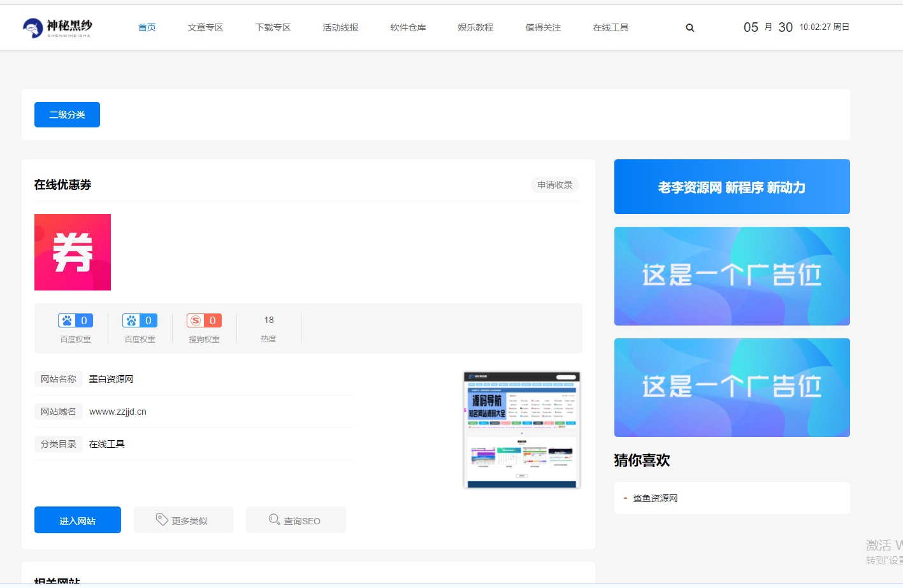Click the first Baidu paw weight badge
This screenshot has width=903, height=588.
click(75, 320)
